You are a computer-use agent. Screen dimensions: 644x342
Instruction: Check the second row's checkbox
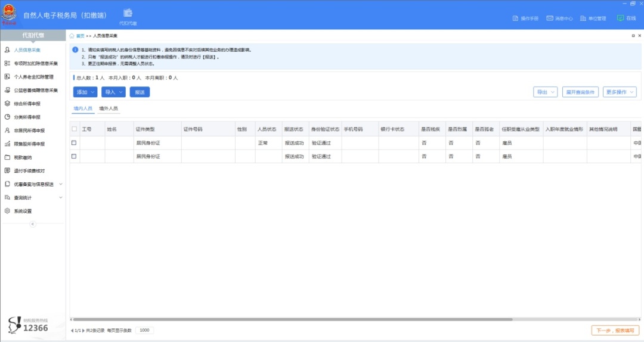[x=74, y=156]
